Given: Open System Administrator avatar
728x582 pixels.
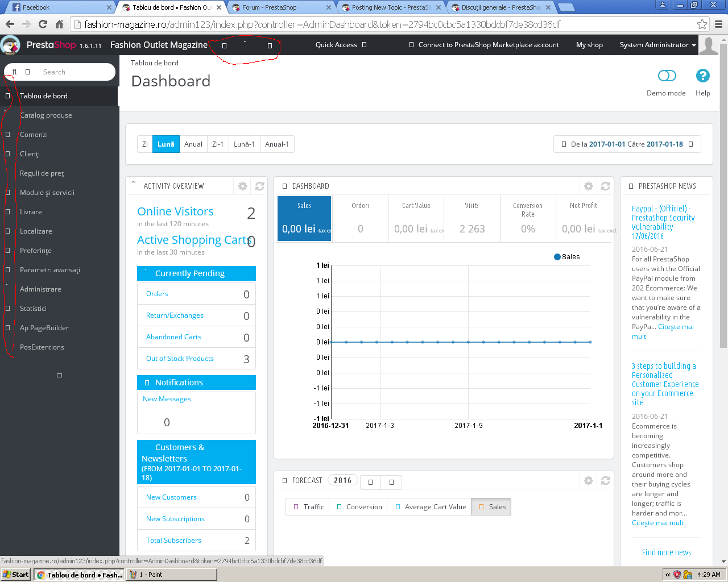Looking at the screenshot, I should [708, 45].
